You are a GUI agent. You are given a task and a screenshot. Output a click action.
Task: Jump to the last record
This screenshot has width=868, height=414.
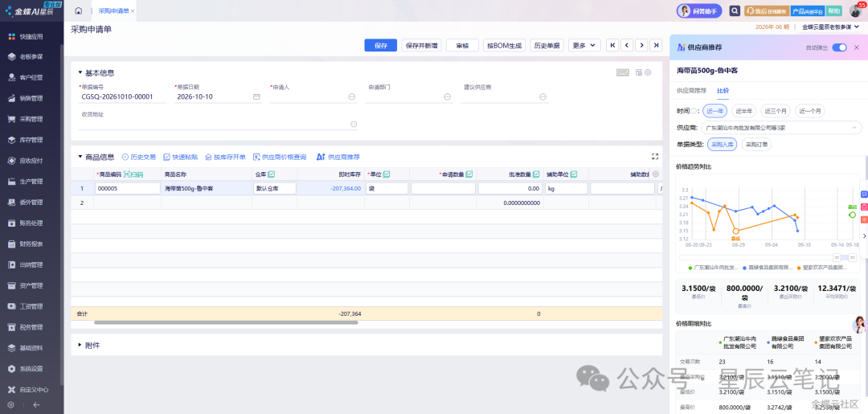tap(656, 45)
